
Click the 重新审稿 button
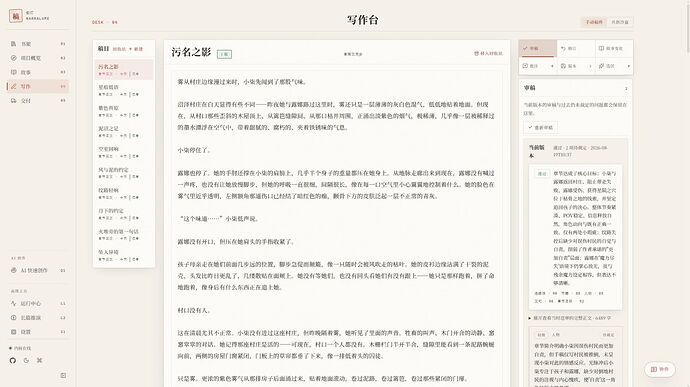541,127
